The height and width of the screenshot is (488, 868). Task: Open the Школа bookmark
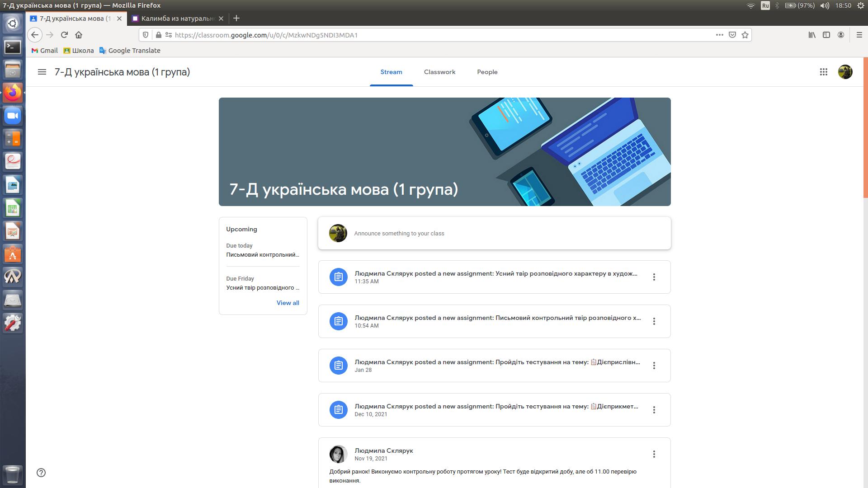(79, 51)
